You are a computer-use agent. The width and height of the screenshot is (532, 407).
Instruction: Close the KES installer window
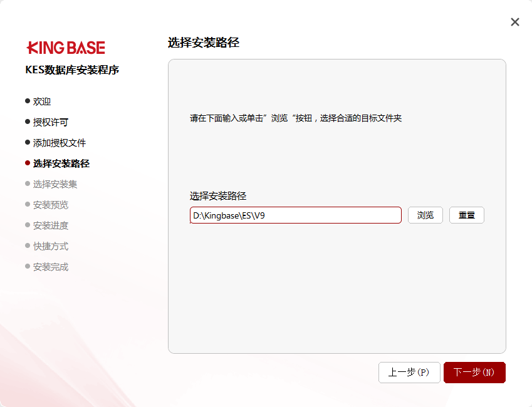(514, 22)
